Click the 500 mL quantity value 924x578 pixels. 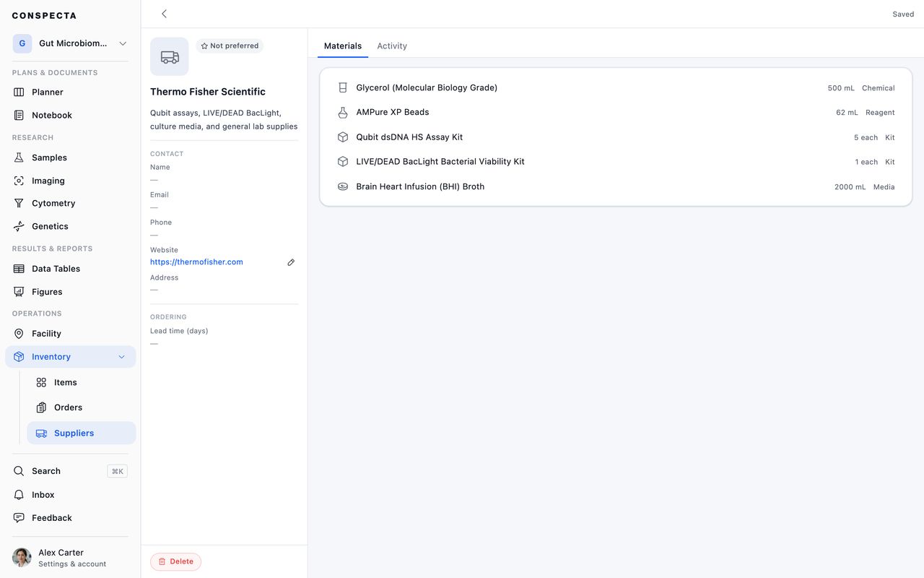pos(841,88)
